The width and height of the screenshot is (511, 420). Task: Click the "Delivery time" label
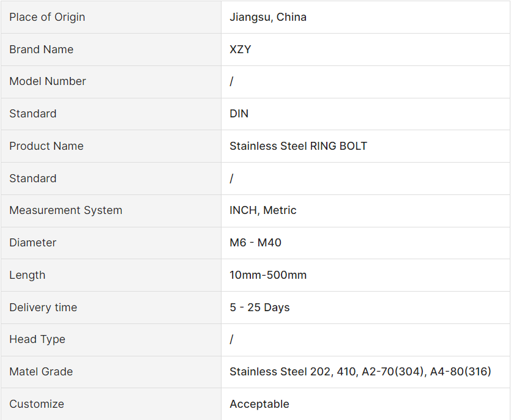pos(43,308)
